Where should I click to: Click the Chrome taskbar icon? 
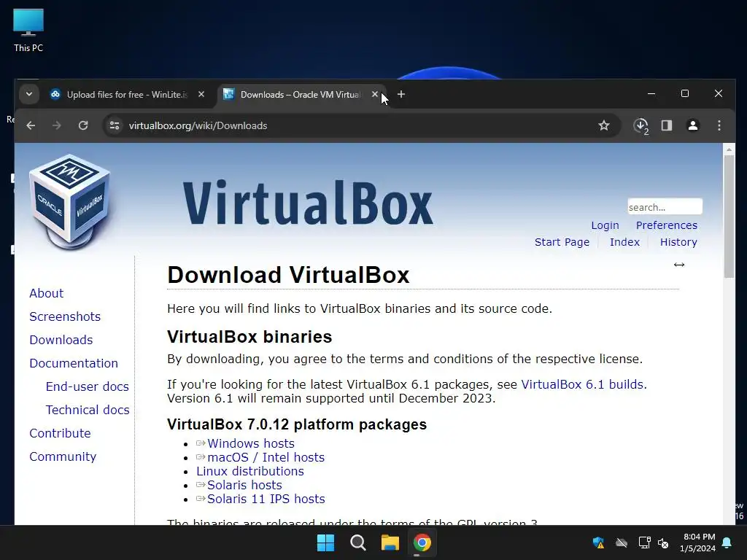click(422, 542)
